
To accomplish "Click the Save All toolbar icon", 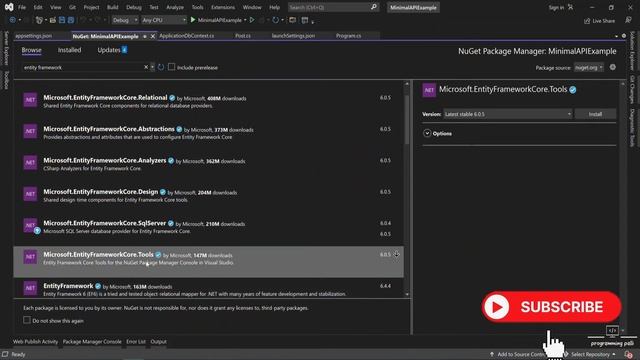I will click(x=71, y=20).
